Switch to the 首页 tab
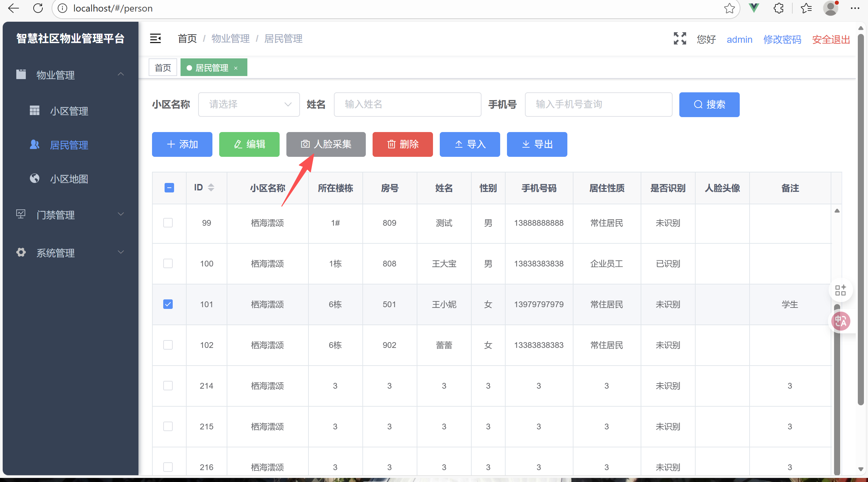This screenshot has width=868, height=482. point(163,68)
